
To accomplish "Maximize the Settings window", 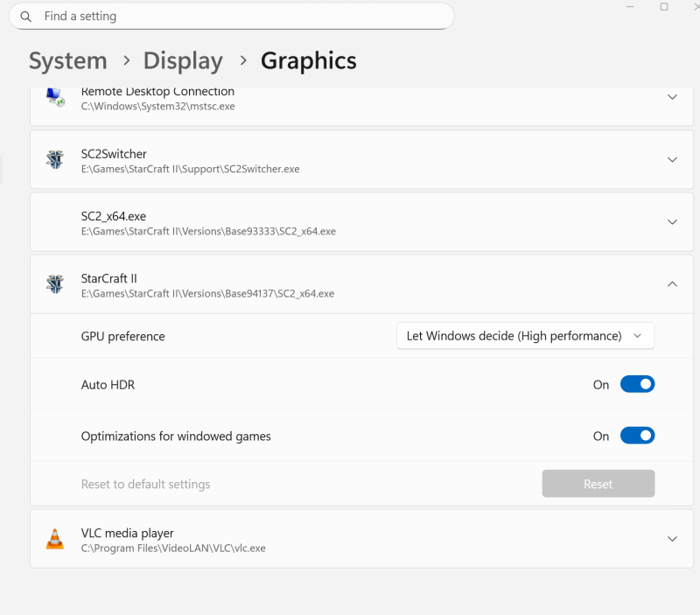I will (x=664, y=7).
